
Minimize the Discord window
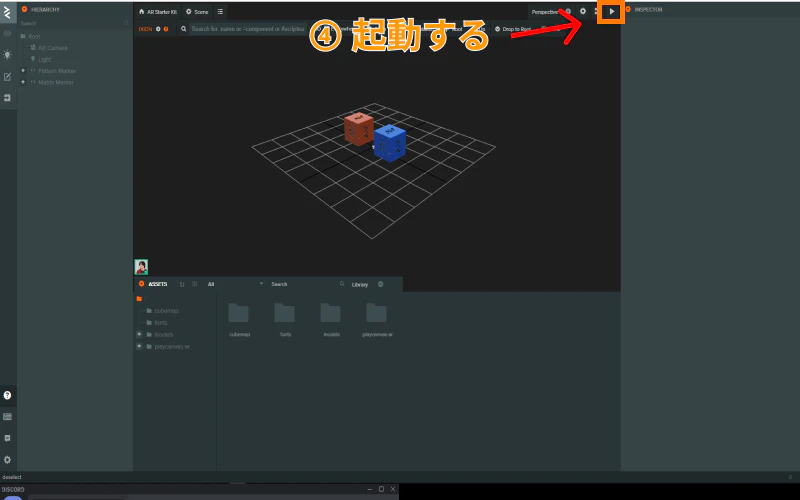click(369, 489)
